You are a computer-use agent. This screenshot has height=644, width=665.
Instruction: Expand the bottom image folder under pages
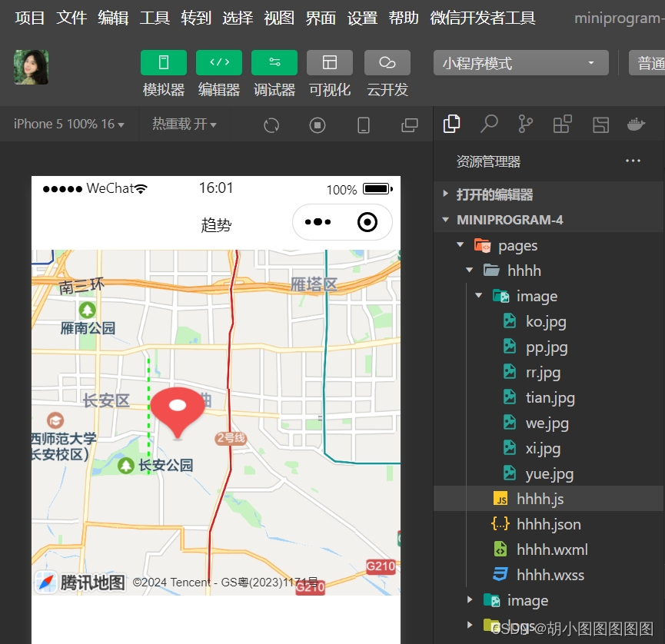pyautogui.click(x=549, y=600)
